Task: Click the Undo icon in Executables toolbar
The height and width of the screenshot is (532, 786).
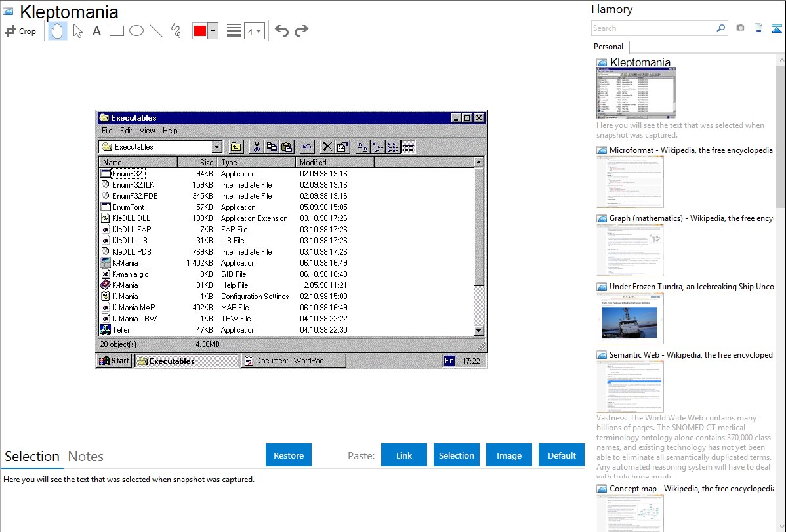Action: click(x=307, y=147)
